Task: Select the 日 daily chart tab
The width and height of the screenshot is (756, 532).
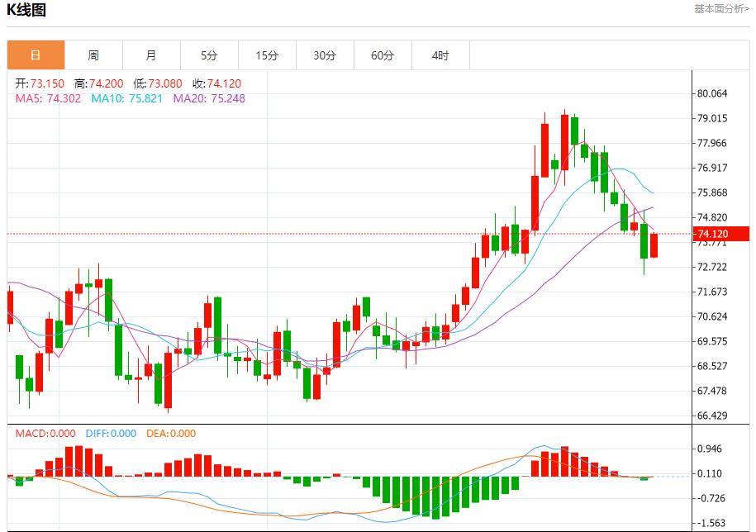Action: point(36,55)
